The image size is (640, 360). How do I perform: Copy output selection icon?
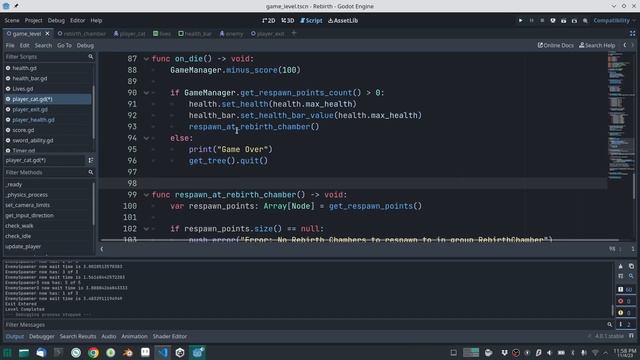(x=631, y=266)
